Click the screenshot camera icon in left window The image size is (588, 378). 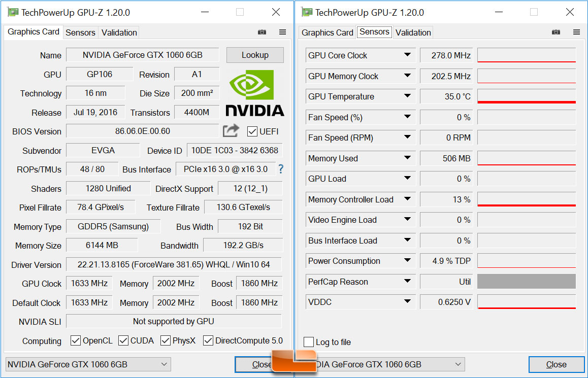tap(262, 32)
